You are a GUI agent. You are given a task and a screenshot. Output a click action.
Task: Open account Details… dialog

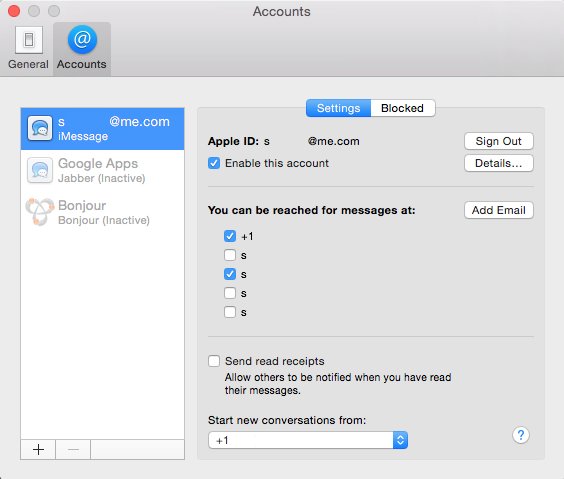(499, 163)
